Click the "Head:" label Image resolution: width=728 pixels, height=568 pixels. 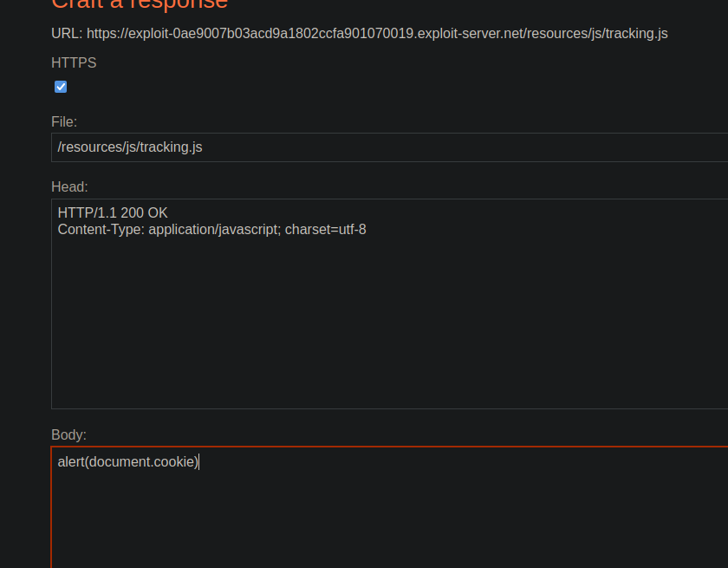coord(69,186)
